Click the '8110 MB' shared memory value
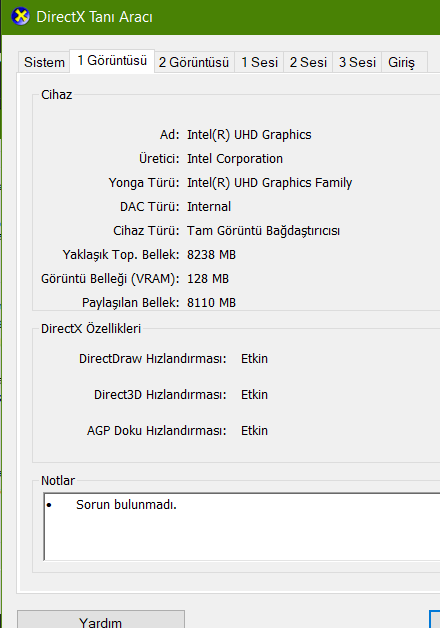The width and height of the screenshot is (440, 628). [211, 303]
